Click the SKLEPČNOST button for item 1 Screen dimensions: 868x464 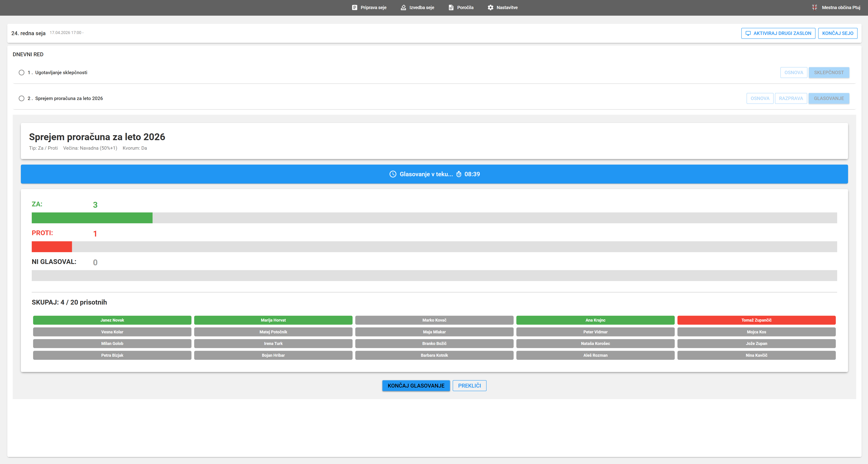pyautogui.click(x=829, y=72)
